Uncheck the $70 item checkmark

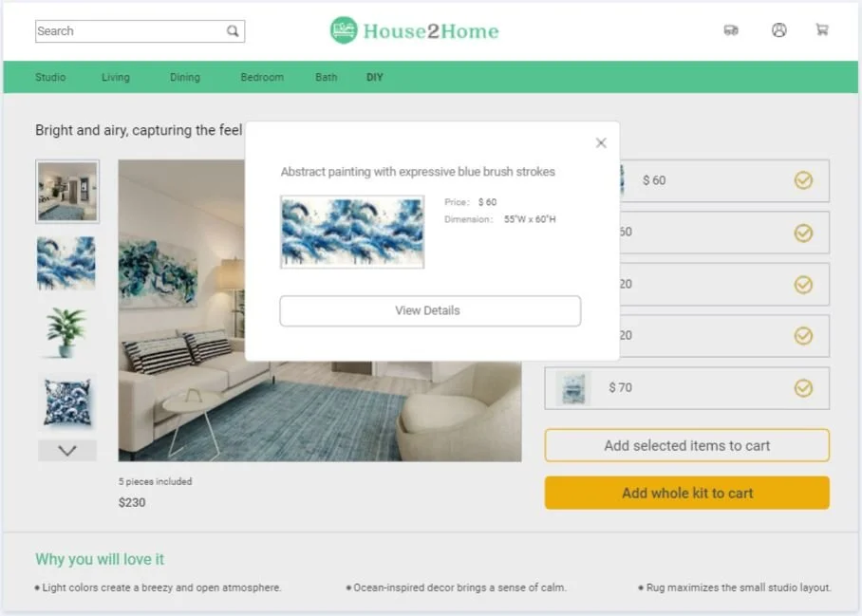point(802,388)
